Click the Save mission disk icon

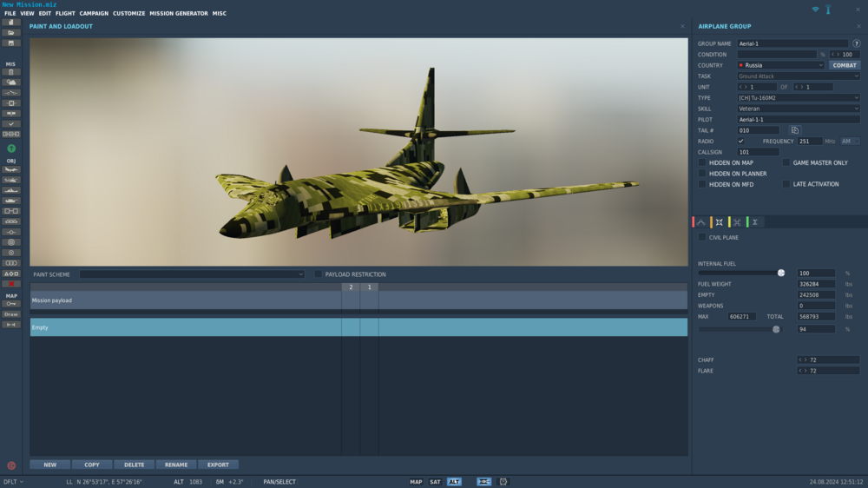11,43
